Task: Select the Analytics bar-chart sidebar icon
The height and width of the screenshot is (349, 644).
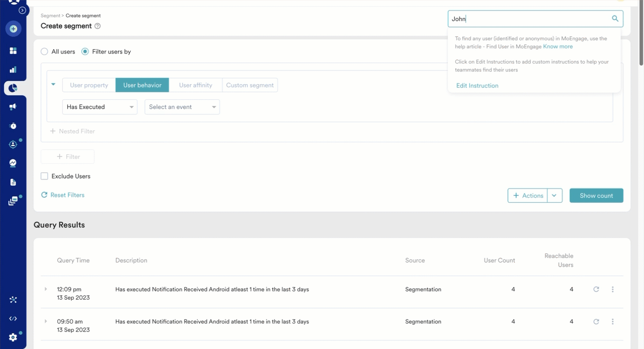Action: [13, 69]
